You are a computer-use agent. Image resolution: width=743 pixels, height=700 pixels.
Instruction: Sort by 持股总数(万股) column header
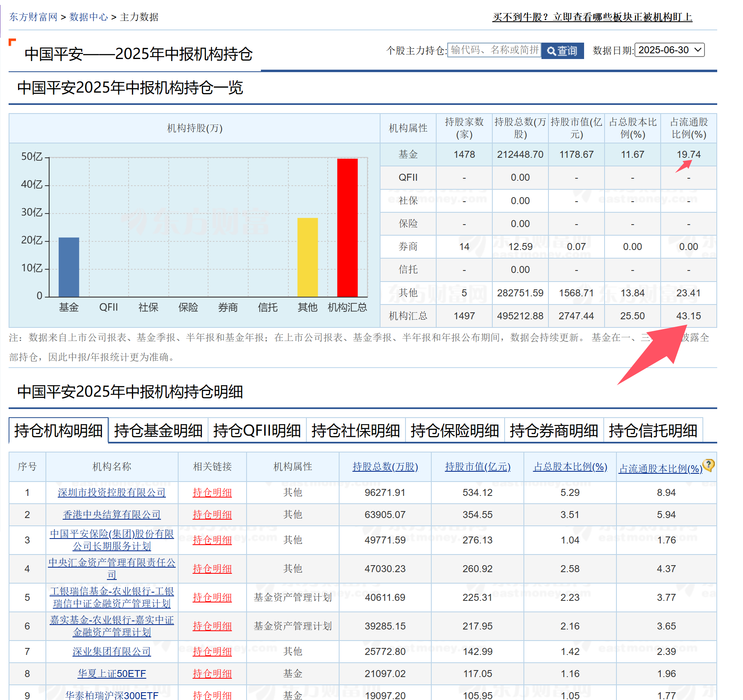pyautogui.click(x=385, y=466)
